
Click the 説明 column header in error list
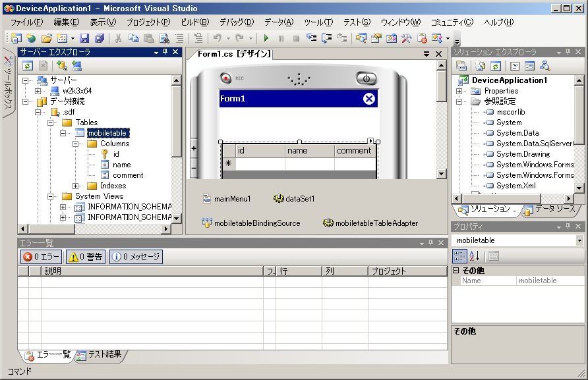[152, 271]
